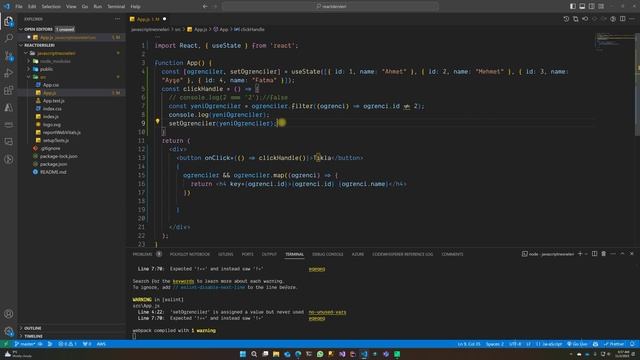This screenshot has width=640, height=360.
Task: Kill the terminal with trash icon
Action: pos(604,254)
